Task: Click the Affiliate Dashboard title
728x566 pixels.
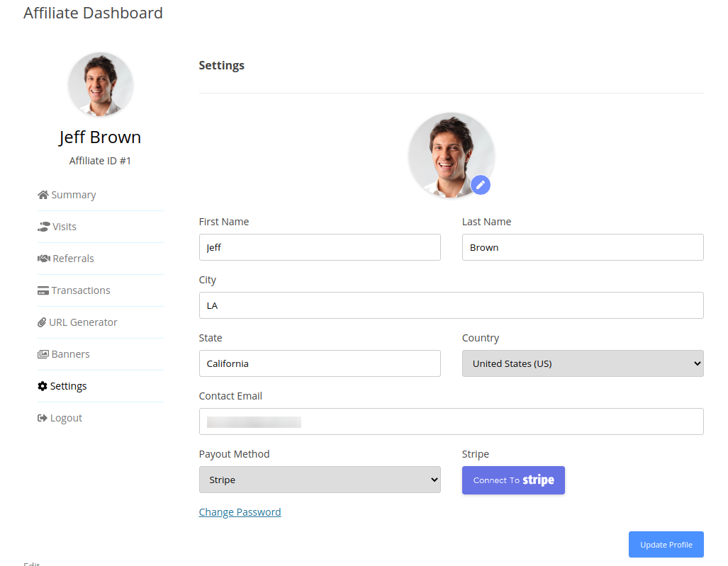Action: click(x=94, y=13)
